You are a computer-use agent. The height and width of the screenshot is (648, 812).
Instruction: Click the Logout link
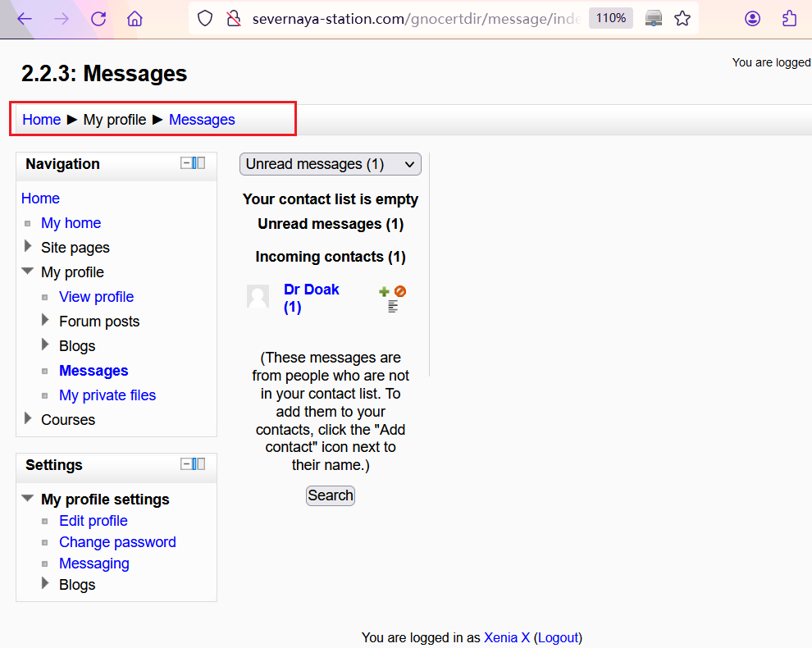coord(558,637)
